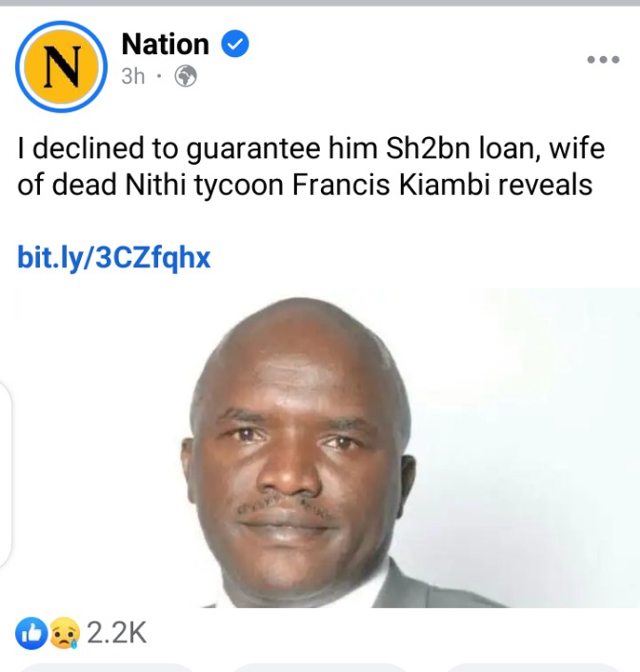
Task: Tap the headline text about Sh2bn loan
Action: click(311, 167)
